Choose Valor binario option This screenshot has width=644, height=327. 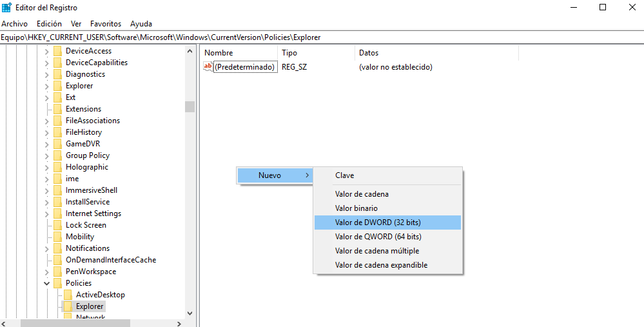[387, 208]
